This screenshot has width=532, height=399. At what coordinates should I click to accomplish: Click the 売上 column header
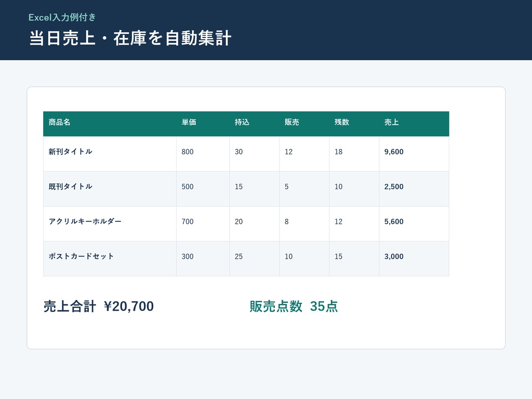[x=414, y=124]
